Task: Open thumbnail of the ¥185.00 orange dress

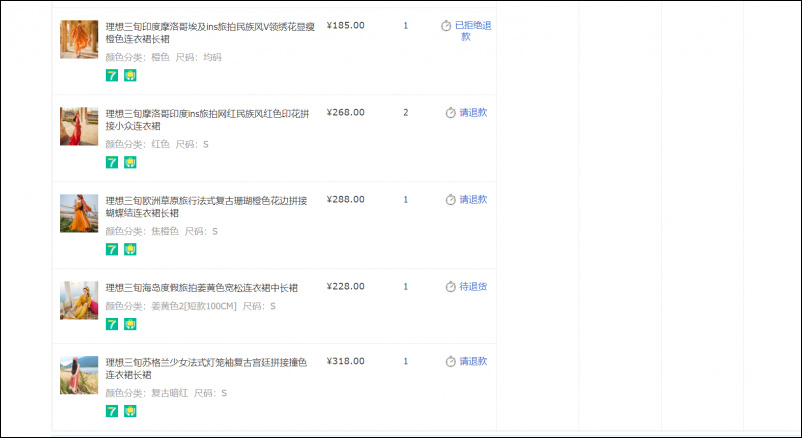Action: (79, 39)
